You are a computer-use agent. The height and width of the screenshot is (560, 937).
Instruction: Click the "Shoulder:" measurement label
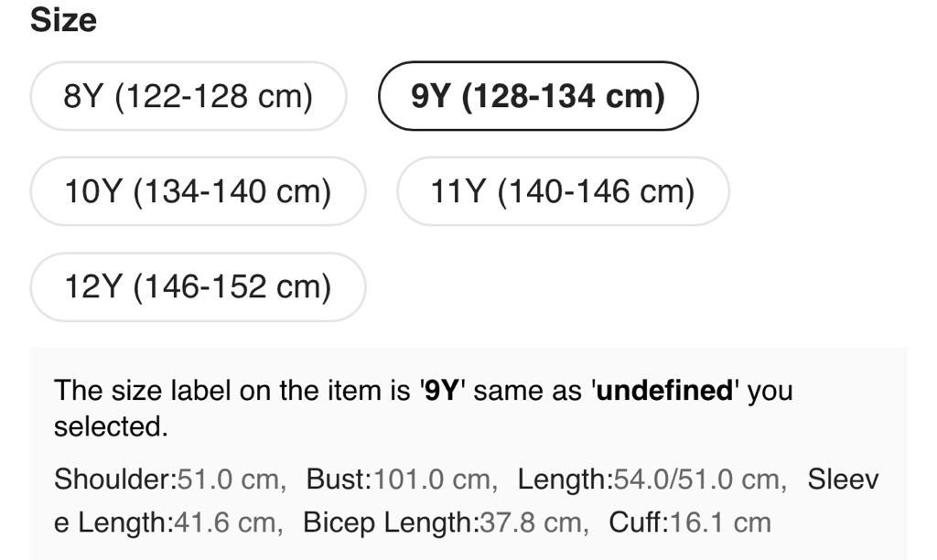point(115,479)
